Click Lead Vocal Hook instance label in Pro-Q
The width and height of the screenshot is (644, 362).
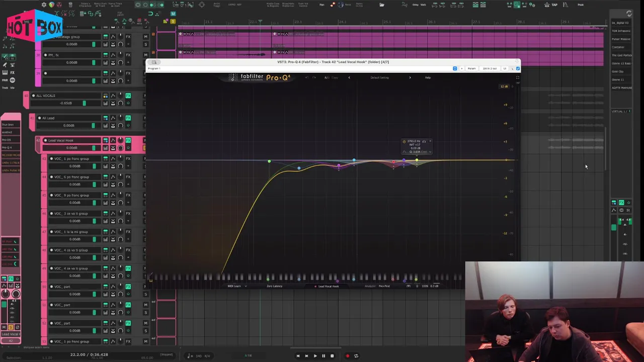pyautogui.click(x=328, y=286)
